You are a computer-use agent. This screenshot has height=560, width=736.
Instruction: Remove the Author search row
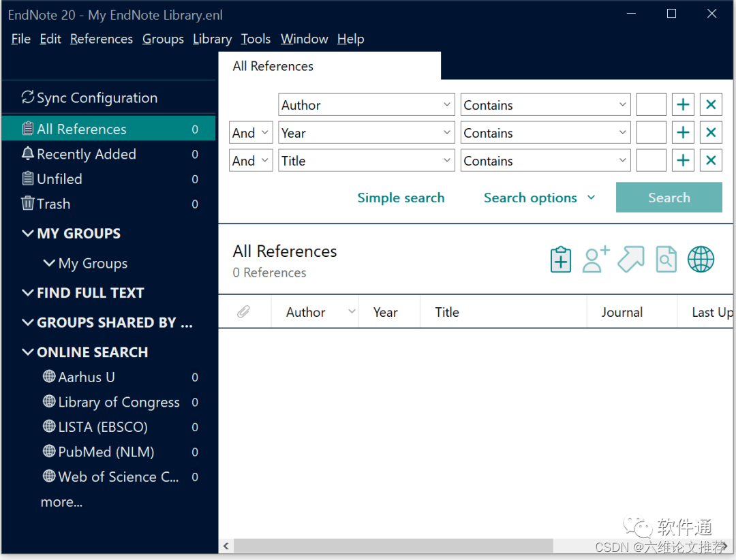pos(711,105)
